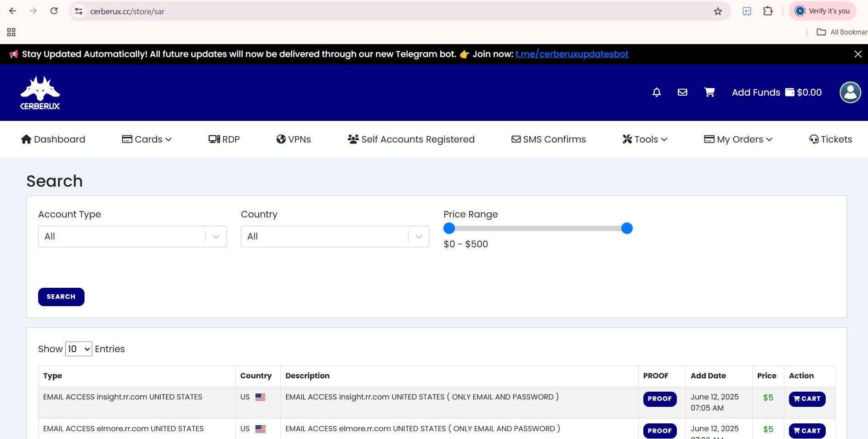This screenshot has width=868, height=439.
Task: Go to Dashboard in the navigation
Action: click(x=53, y=139)
